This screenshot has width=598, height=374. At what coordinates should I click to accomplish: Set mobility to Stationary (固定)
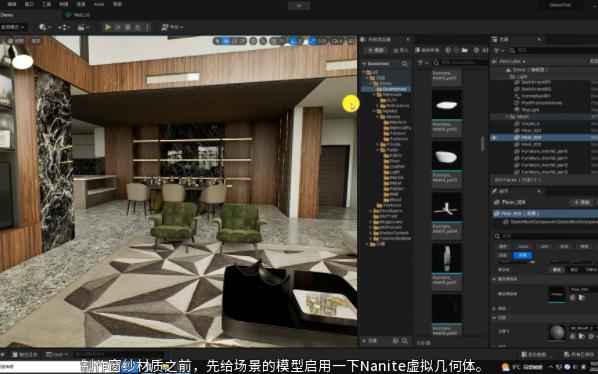click(574, 270)
